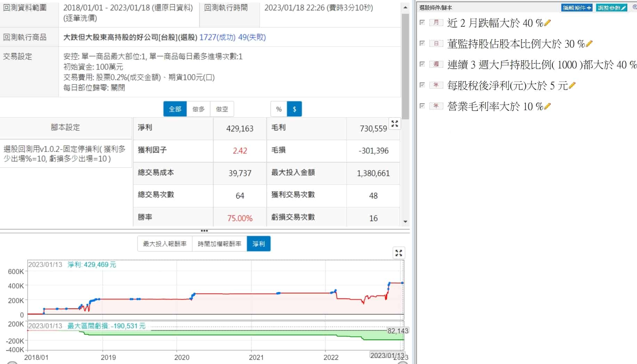
Task: Uncheck the 近 2 月跌幅大於 40 % condition
Action: tap(422, 23)
